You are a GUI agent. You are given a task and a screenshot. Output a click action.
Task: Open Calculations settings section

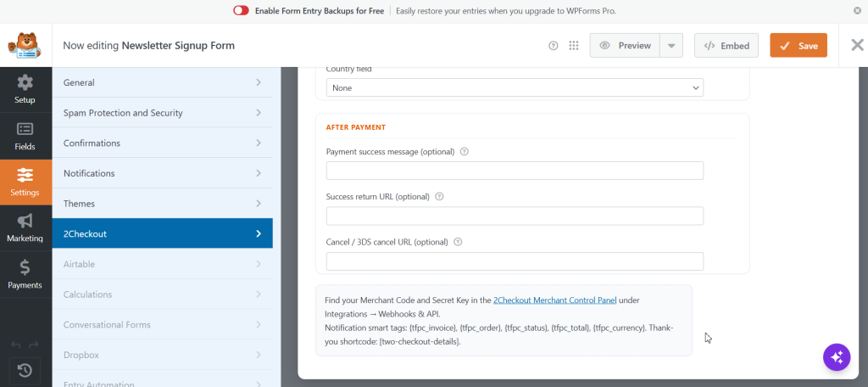pyautogui.click(x=162, y=294)
